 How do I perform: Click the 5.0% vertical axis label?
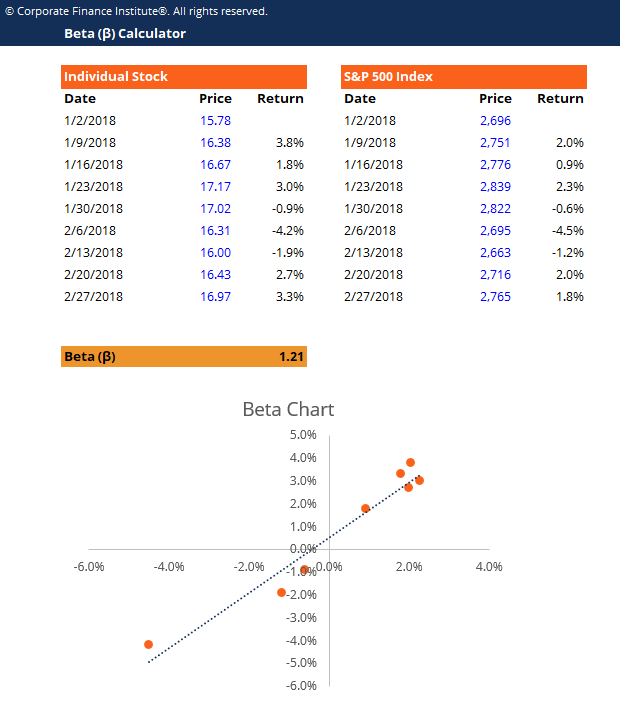click(302, 435)
